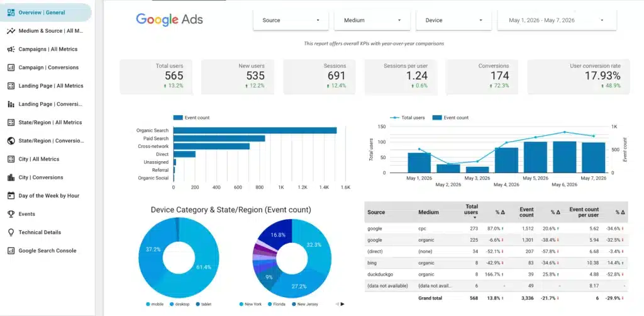Click the New Jersey legend dot
Screen dimensions: 644x316
294,304
